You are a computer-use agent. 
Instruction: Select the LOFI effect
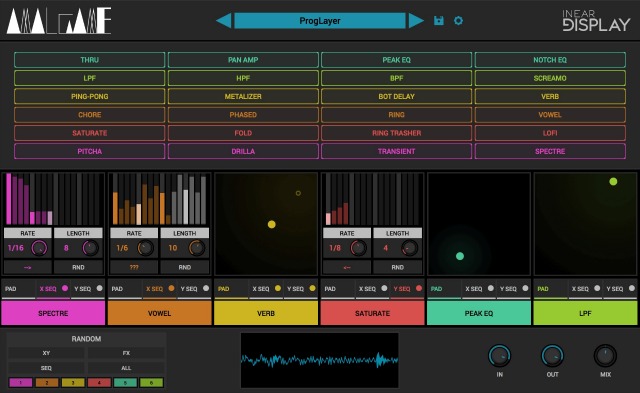(550, 133)
